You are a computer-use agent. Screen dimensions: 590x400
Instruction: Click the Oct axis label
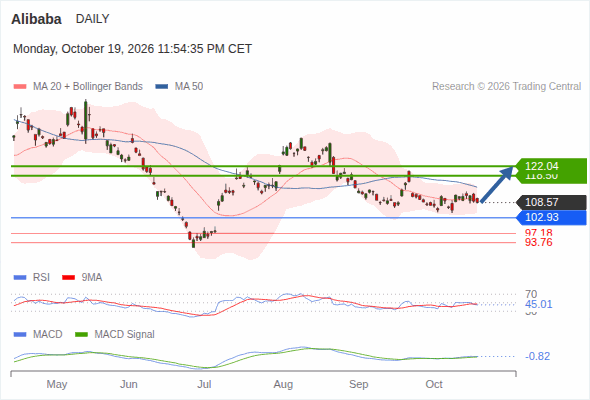pos(434,384)
